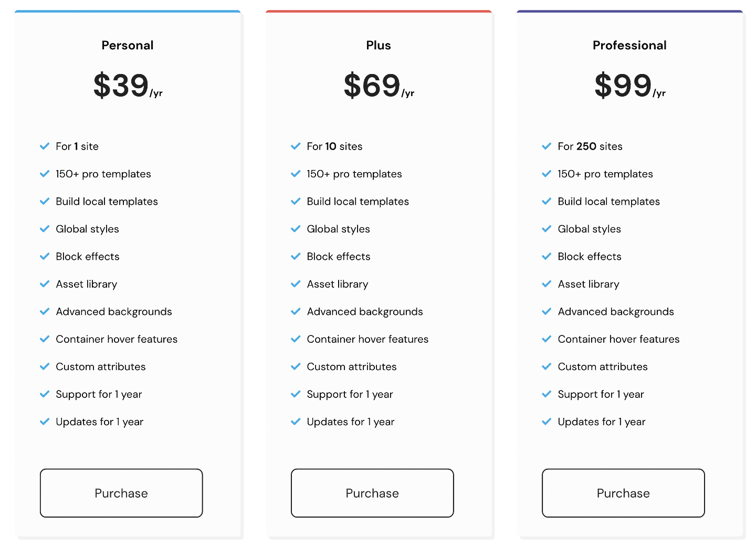The image size is (756, 548).
Task: Click the $39/yr price
Action: pyautogui.click(x=128, y=86)
